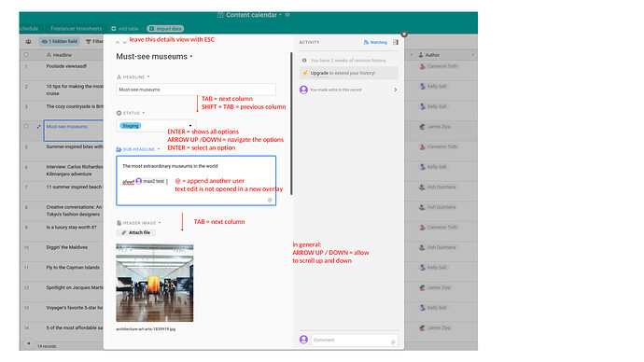
Task: Go to previous record with up chevron
Action: 118,42
